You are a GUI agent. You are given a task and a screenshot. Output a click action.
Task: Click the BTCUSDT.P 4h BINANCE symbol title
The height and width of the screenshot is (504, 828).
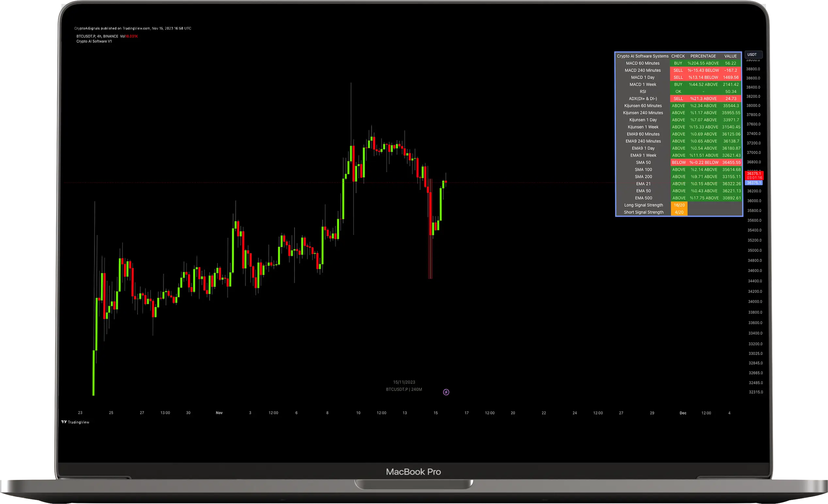click(97, 36)
